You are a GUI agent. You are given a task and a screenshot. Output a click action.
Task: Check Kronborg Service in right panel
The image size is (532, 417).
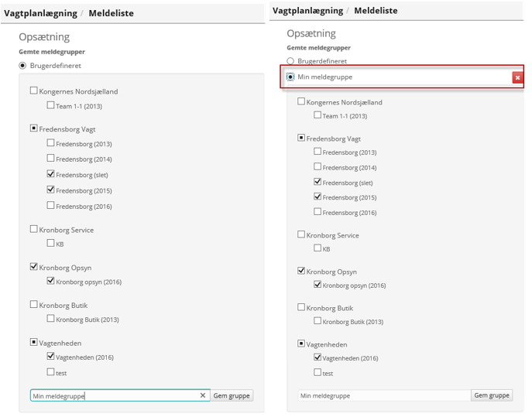tap(302, 234)
